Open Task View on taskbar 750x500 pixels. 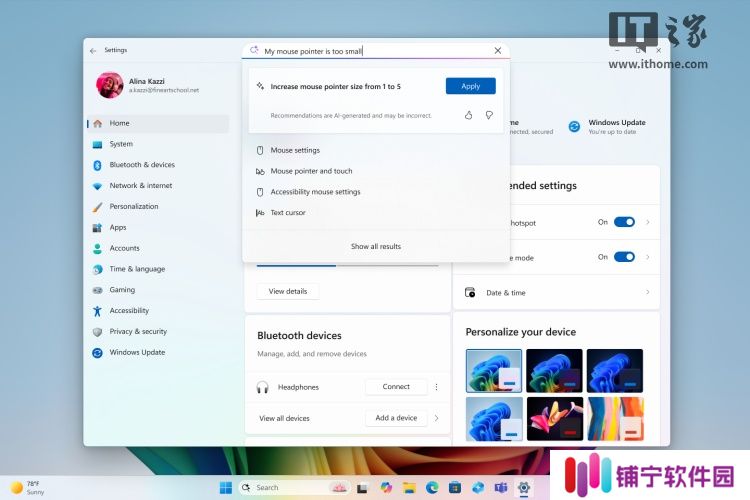click(x=362, y=488)
